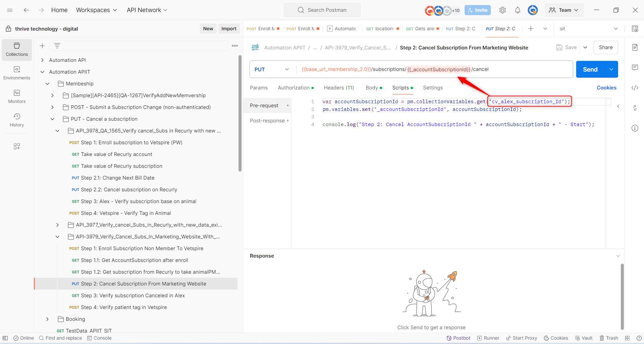The width and height of the screenshot is (644, 344).
Task: Open the code snippet icon
Action: coord(635,88)
